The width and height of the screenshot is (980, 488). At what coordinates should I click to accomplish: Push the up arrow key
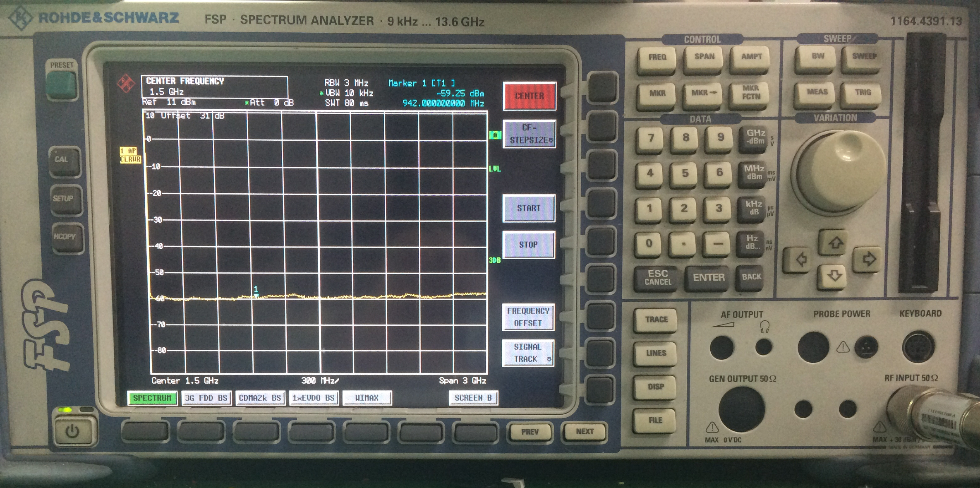834,243
